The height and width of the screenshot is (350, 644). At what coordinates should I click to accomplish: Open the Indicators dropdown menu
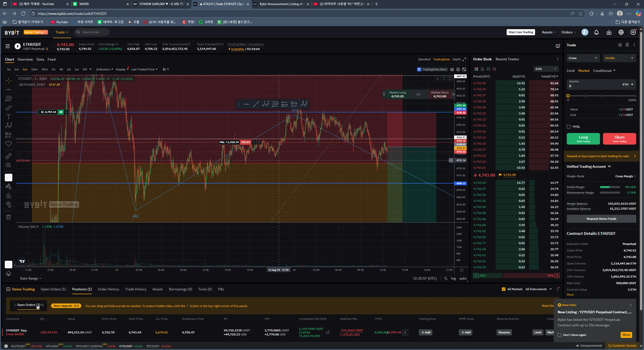click(104, 69)
